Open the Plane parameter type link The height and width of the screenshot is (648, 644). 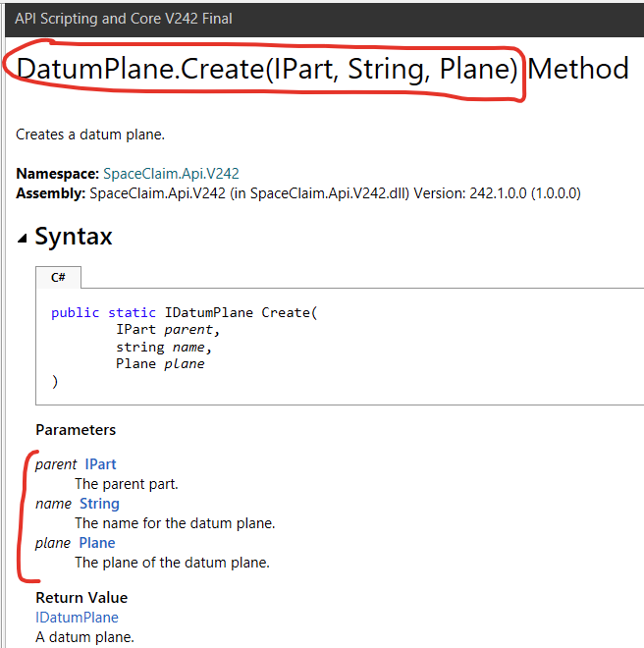(x=97, y=543)
